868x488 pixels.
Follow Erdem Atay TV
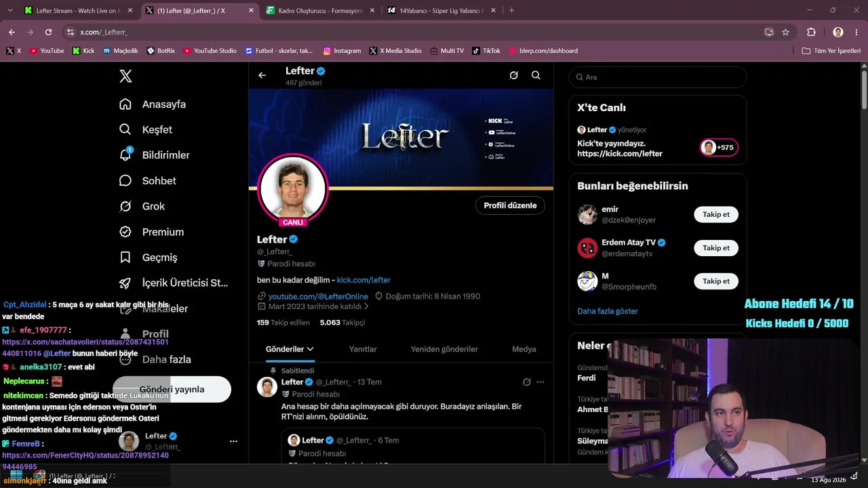pyautogui.click(x=716, y=247)
